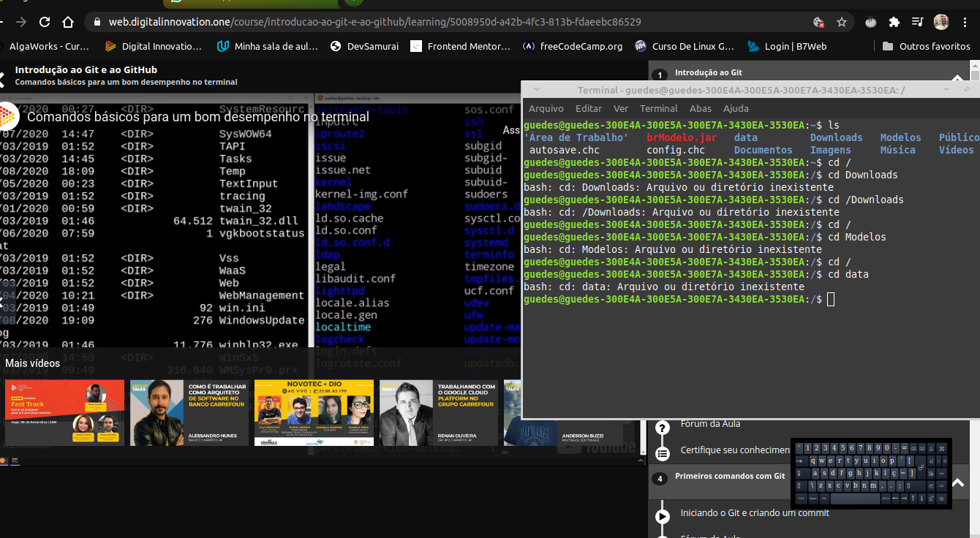
Task: Go forward in browser history
Action: pos(20,22)
